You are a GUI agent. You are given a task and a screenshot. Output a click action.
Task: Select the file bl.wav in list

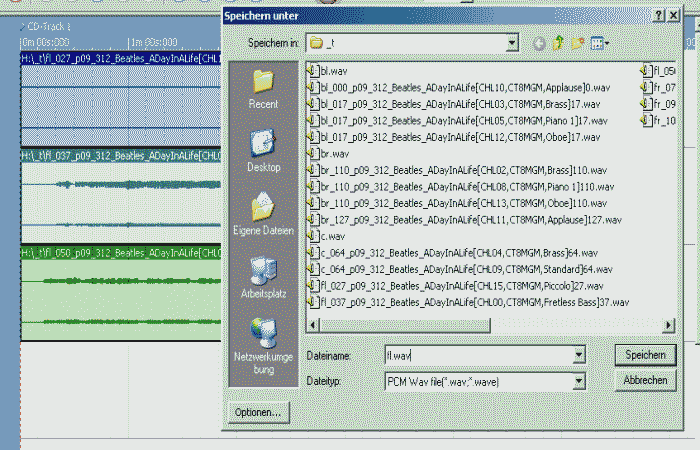coord(331,71)
